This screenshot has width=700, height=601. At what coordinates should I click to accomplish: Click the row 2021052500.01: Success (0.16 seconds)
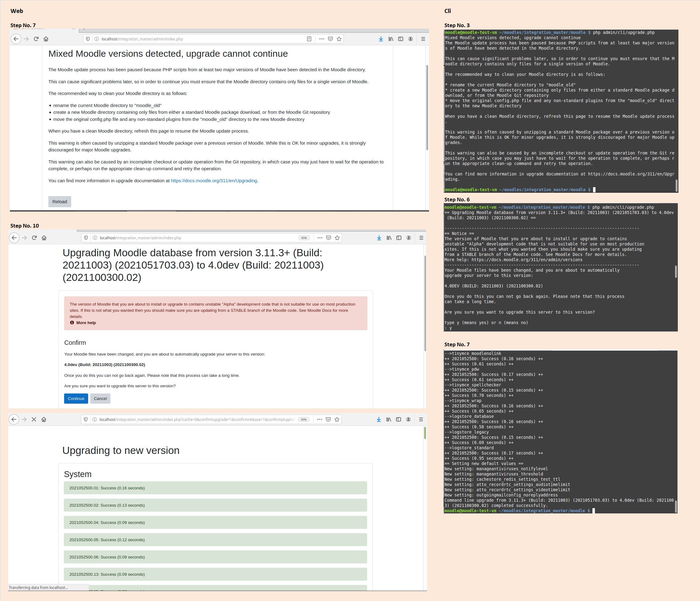click(x=215, y=488)
